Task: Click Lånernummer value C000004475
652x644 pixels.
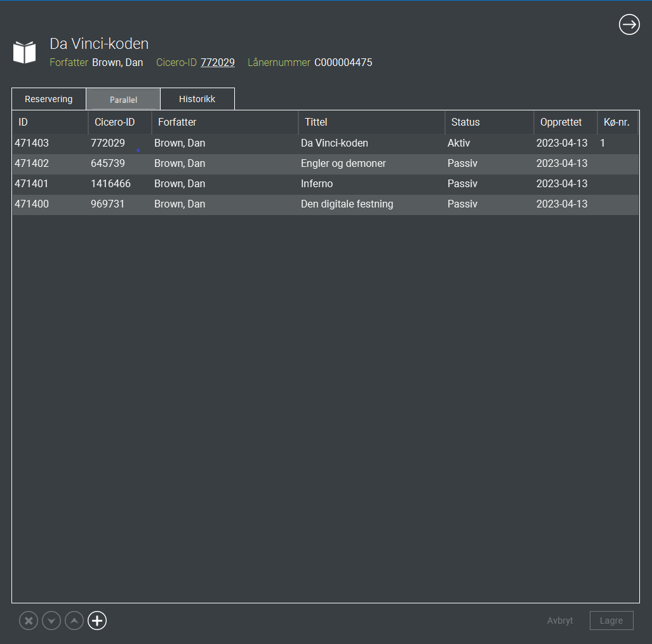Action: 343,62
